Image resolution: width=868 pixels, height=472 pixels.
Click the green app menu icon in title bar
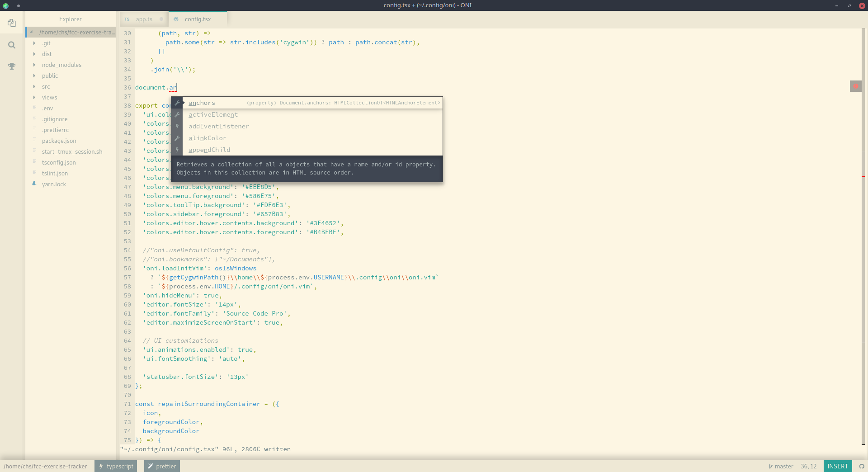pyautogui.click(x=6, y=6)
